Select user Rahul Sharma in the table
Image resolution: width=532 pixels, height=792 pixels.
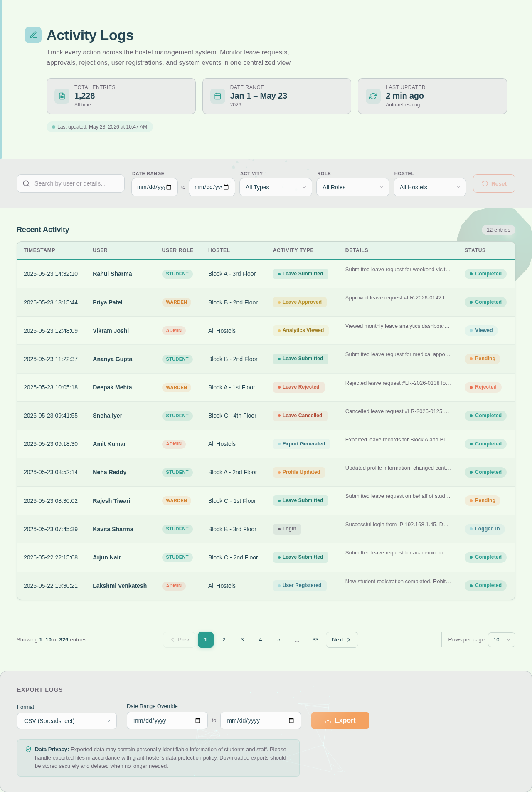112,274
